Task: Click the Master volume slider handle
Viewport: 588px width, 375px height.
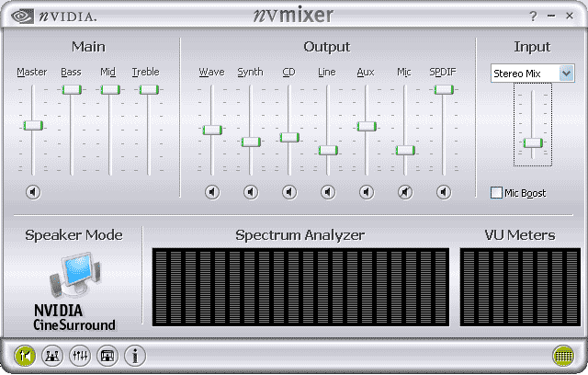Action: pyautogui.click(x=33, y=124)
